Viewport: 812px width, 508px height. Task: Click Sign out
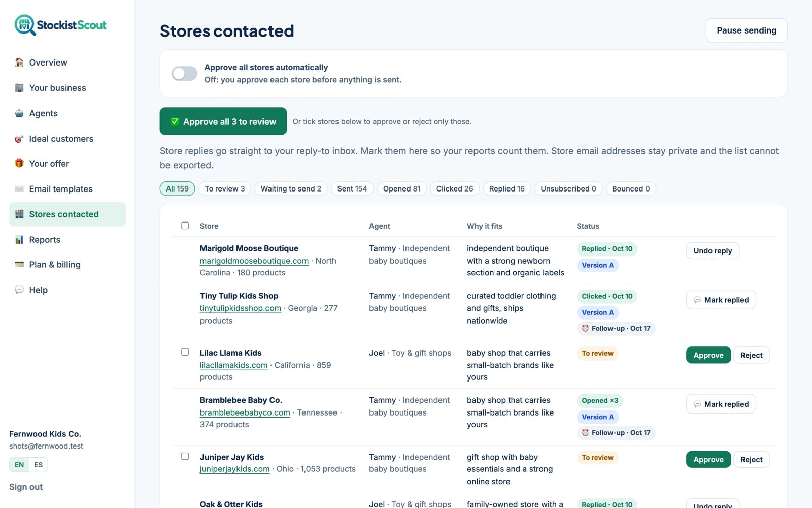[x=26, y=487]
